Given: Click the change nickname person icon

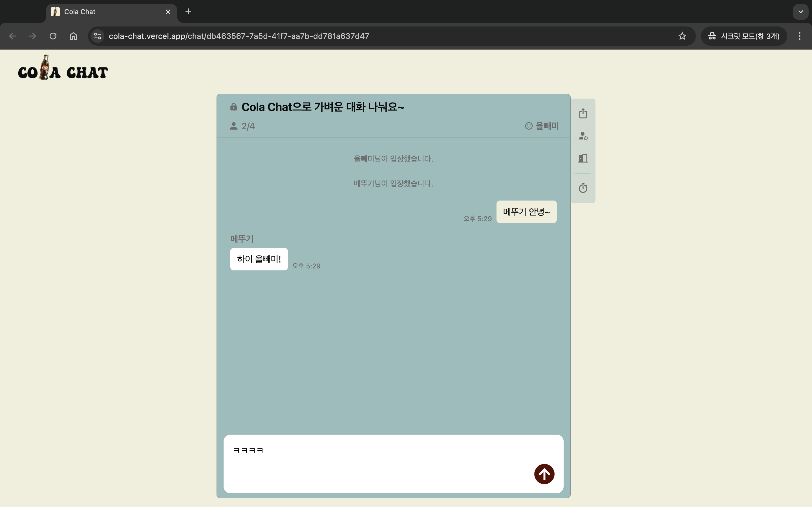Looking at the screenshot, I should click(583, 136).
